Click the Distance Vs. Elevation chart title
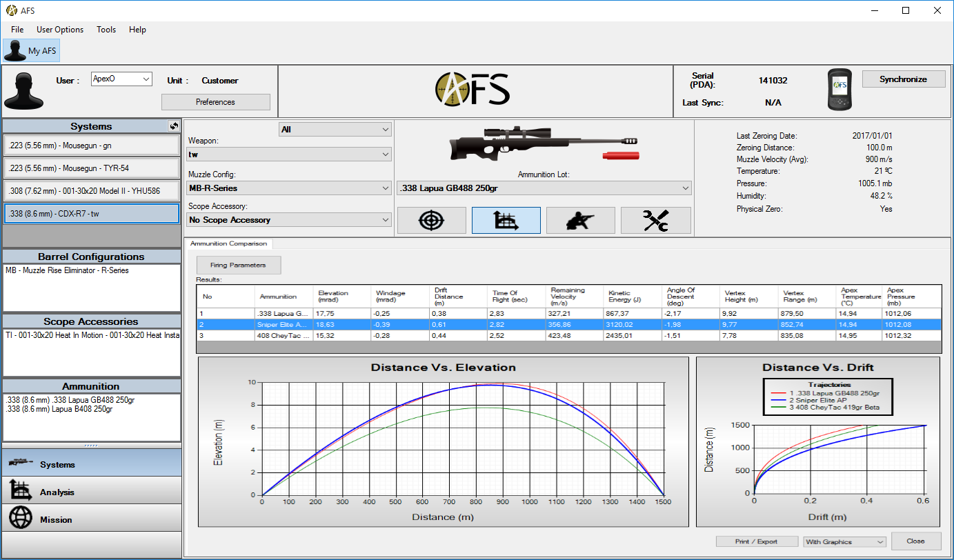The height and width of the screenshot is (560, 954). click(x=443, y=368)
